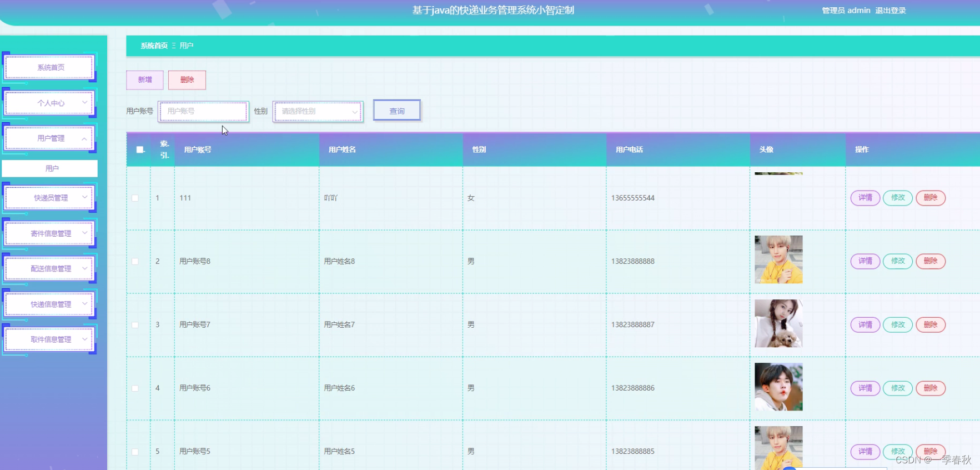Click the avatar thumbnail of 用户账号6
Image resolution: width=980 pixels, height=470 pixels.
click(x=778, y=387)
